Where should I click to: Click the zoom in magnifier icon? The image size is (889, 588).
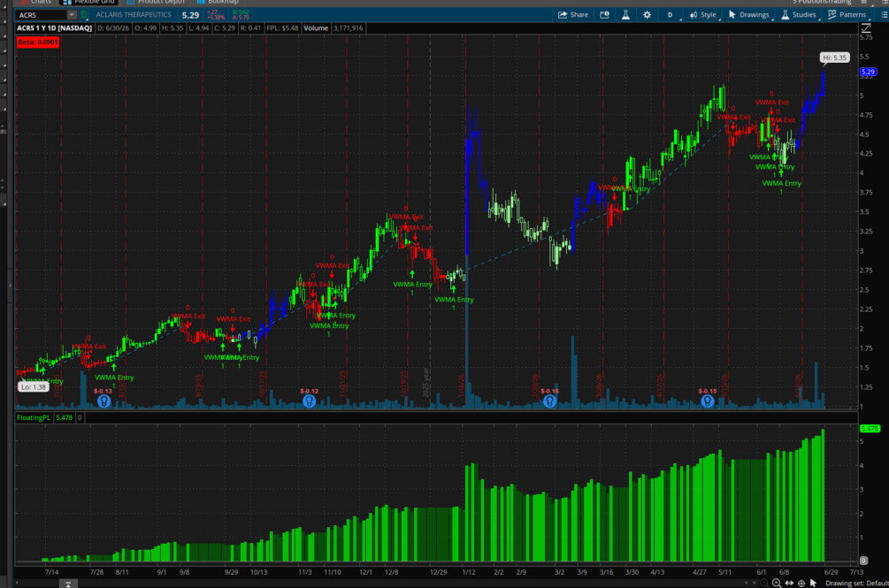(776, 583)
